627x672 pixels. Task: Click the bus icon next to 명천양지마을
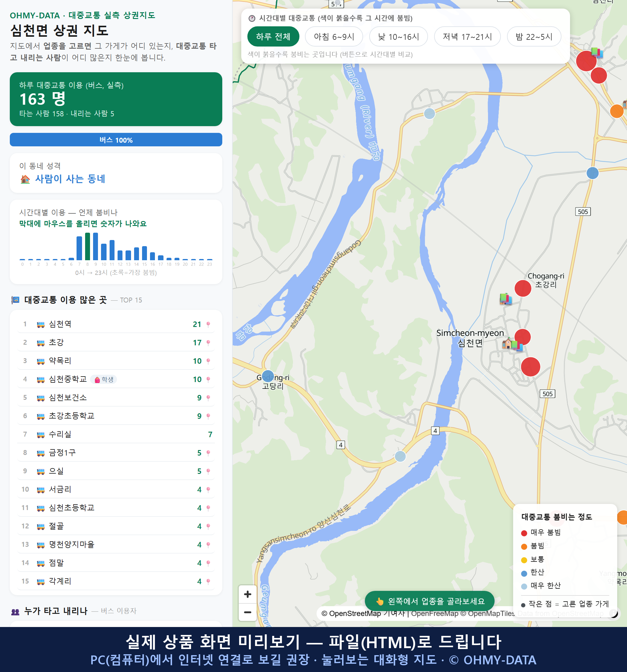click(x=40, y=545)
